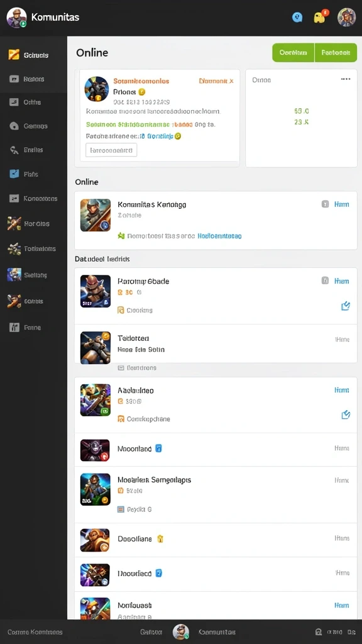This screenshot has height=644, width=362.
Task: Select the bottom bar tab left of the avatar
Action: [x=151, y=632]
